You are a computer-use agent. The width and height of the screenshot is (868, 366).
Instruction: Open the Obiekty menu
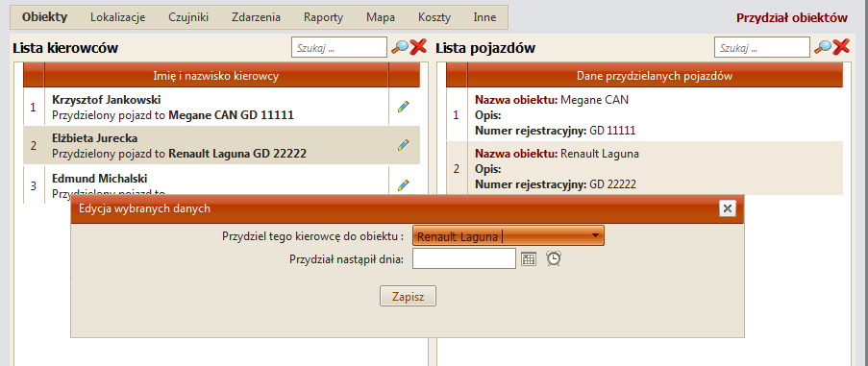coord(45,17)
